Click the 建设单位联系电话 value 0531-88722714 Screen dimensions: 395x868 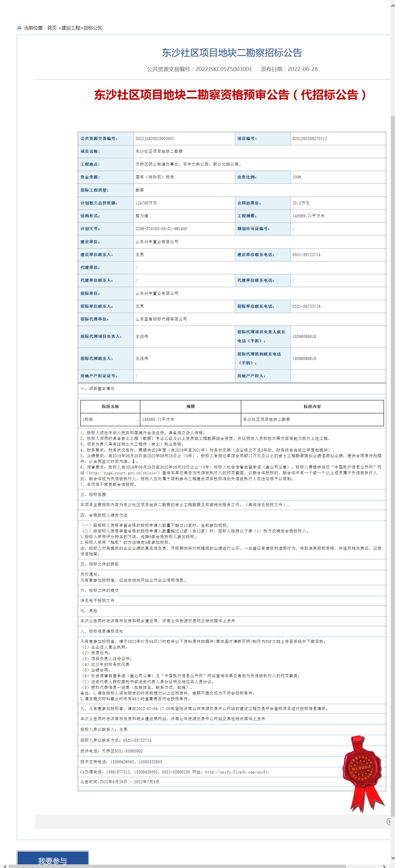pos(306,255)
